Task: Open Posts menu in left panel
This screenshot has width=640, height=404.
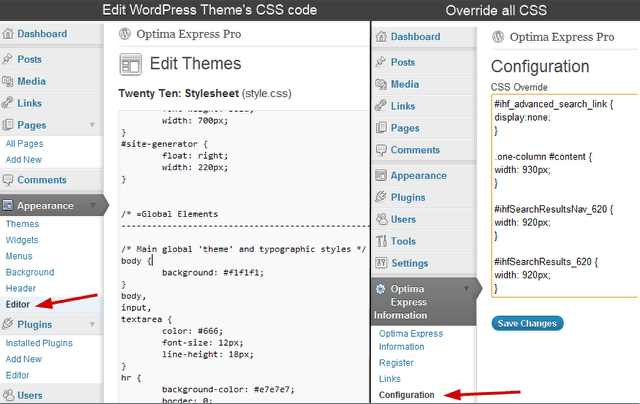Action: [29, 59]
